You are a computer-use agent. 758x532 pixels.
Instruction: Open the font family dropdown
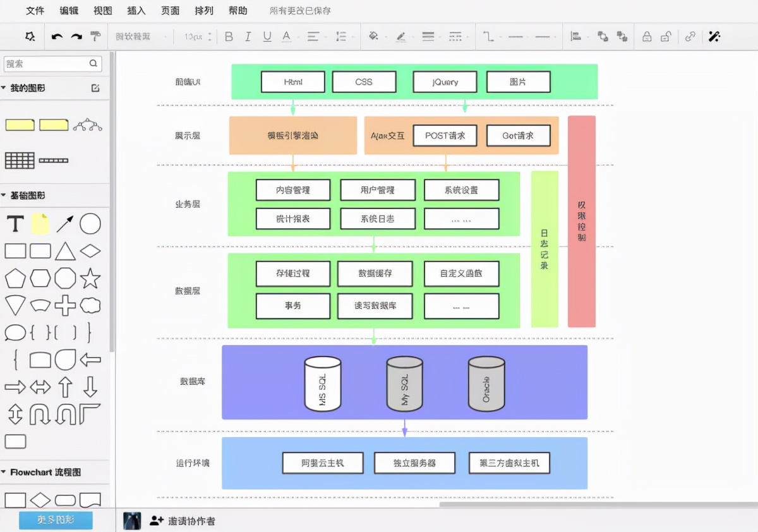click(140, 37)
